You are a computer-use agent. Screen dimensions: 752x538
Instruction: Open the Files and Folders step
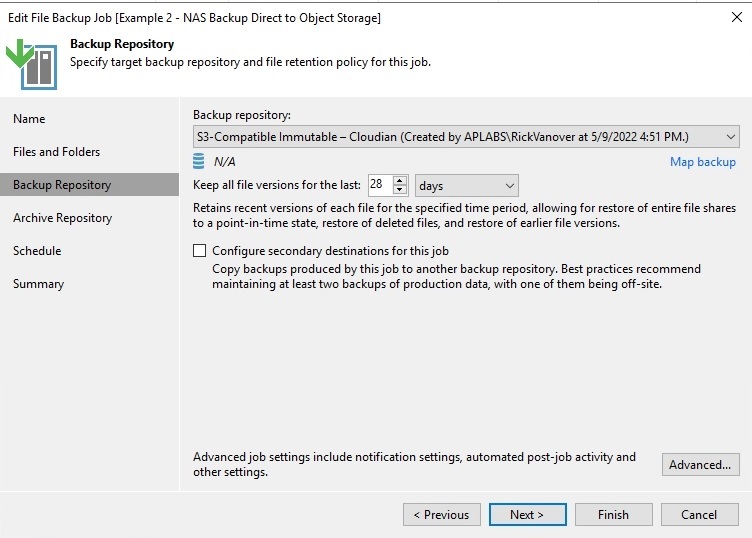point(57,152)
